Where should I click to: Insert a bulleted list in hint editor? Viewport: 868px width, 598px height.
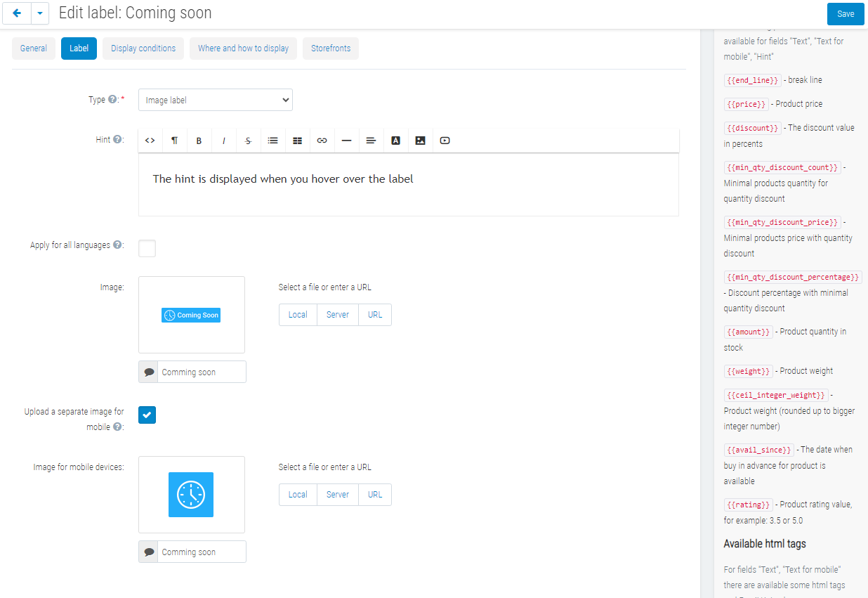point(272,141)
